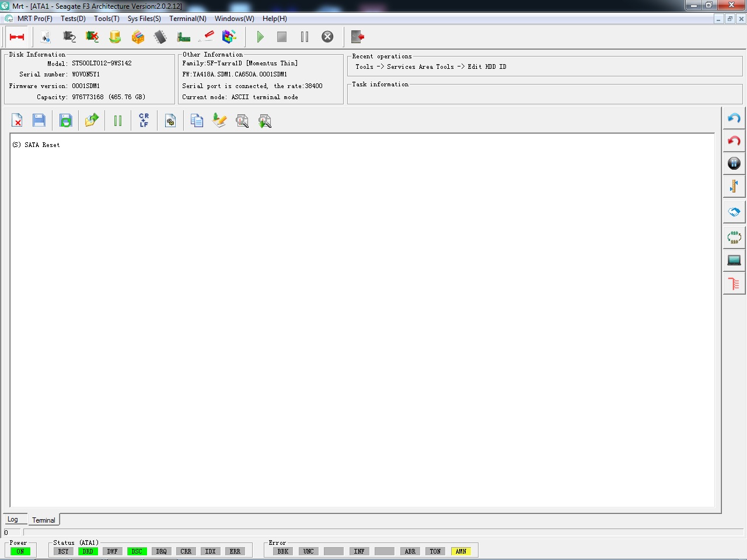
Task: Click the MDI child restore button in the menu bar
Action: (729, 19)
